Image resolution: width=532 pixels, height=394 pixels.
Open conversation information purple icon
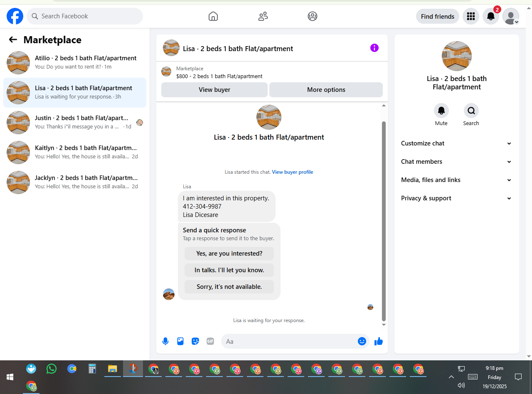pos(374,48)
